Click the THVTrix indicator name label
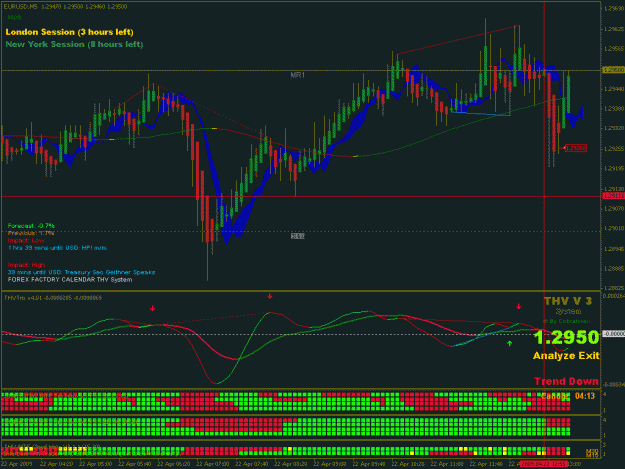 coord(53,298)
